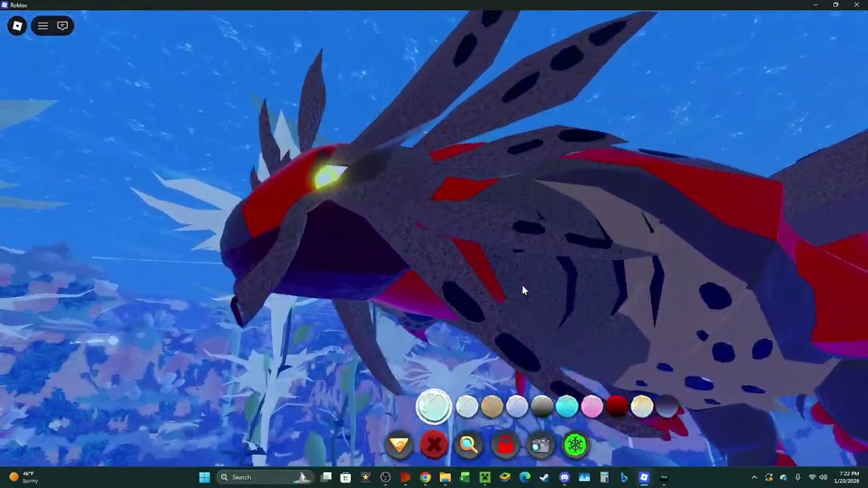Toggle the red padlock lock button
868x488 pixels.
point(505,445)
